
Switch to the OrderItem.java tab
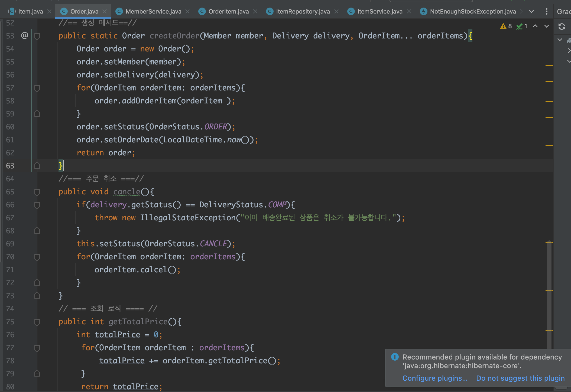(228, 11)
